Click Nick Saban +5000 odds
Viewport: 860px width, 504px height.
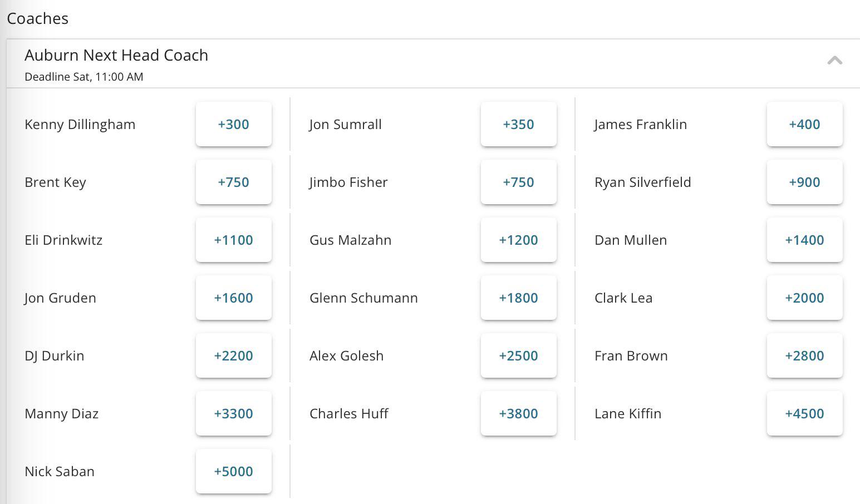(234, 471)
